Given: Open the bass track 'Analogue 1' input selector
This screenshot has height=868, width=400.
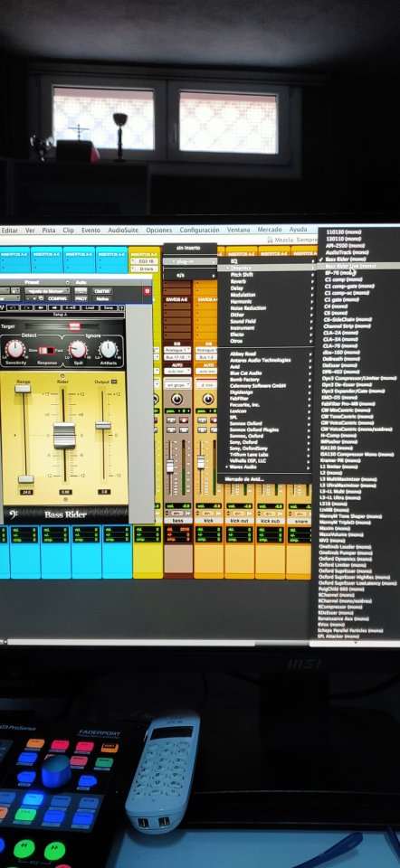Looking at the screenshot, I should (x=177, y=350).
